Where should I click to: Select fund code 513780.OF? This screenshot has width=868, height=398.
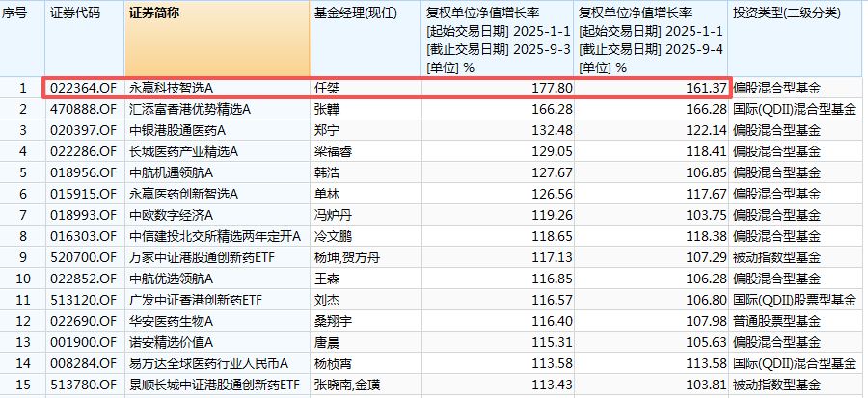[84, 385]
